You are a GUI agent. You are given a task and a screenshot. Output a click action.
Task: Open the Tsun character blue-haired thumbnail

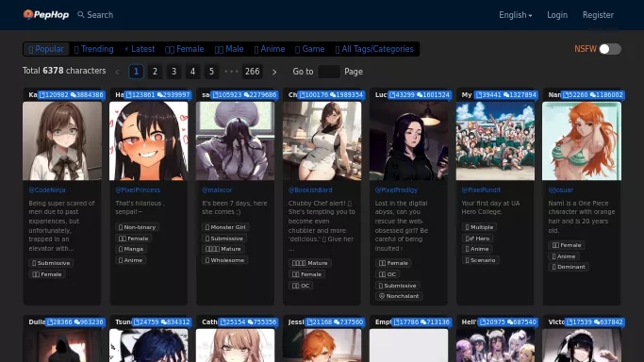149,345
